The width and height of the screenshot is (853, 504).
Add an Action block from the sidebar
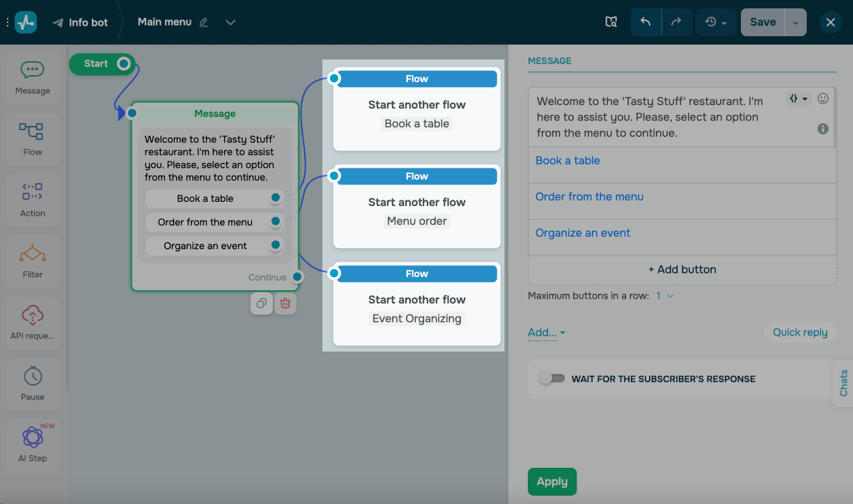point(33,200)
